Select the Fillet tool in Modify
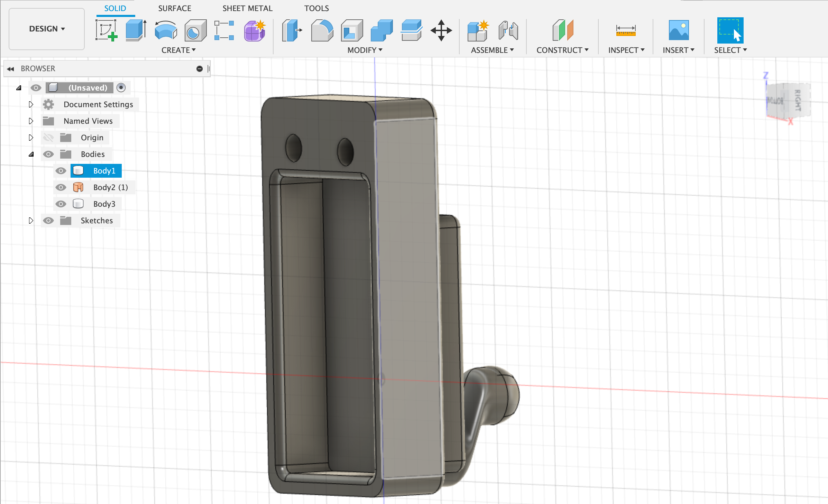Viewport: 828px width, 504px height. click(x=321, y=30)
